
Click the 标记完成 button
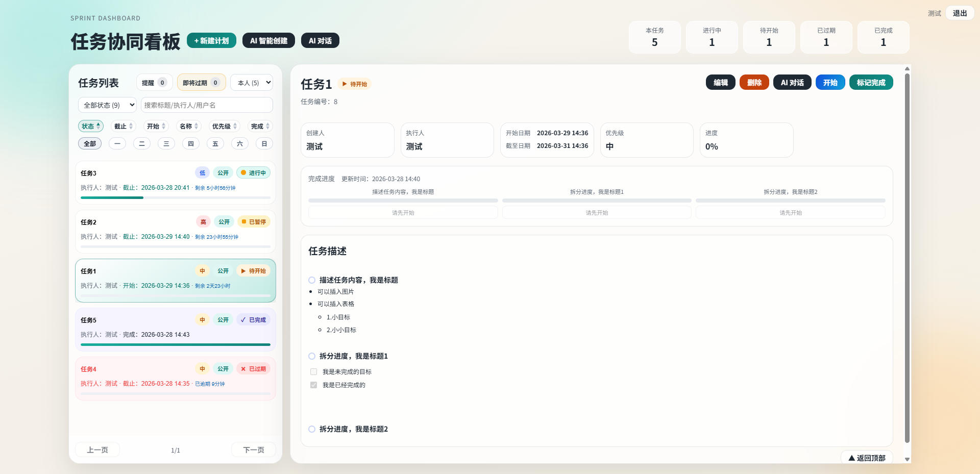pos(871,83)
